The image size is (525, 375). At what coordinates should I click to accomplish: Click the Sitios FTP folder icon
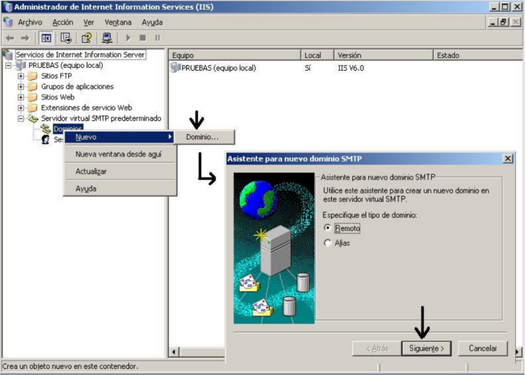pyautogui.click(x=32, y=76)
